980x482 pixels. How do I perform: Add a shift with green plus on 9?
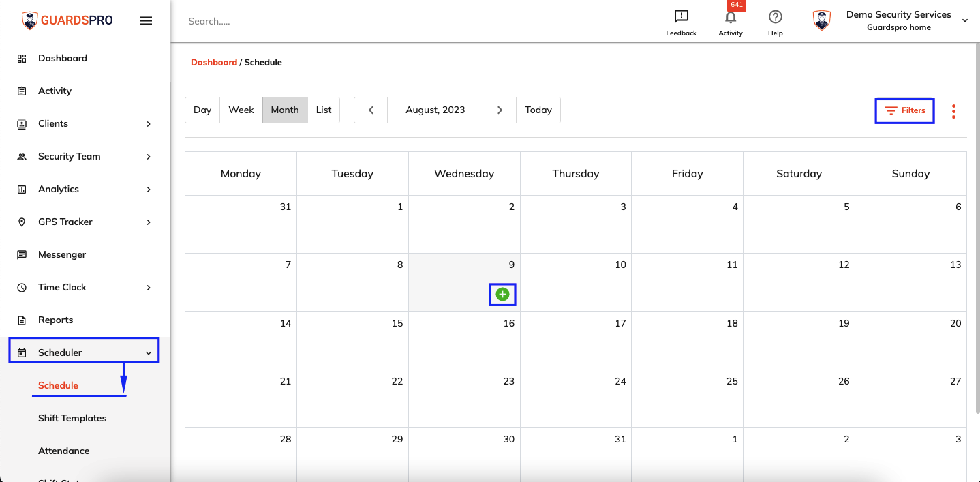pos(502,295)
